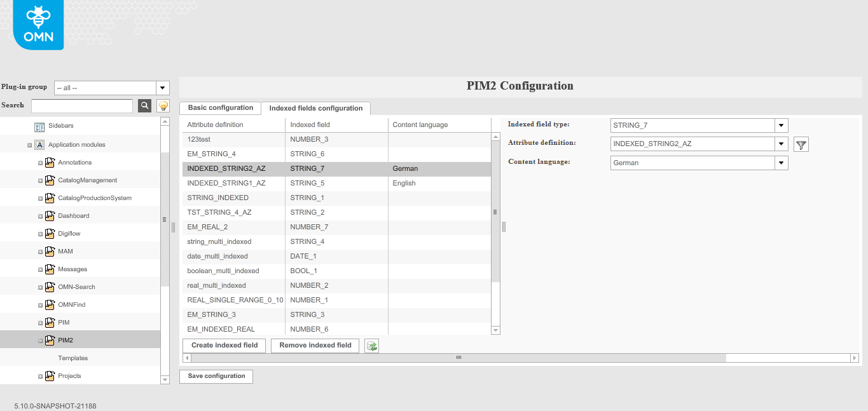
Task: Open the Content language dropdown
Action: [780, 163]
